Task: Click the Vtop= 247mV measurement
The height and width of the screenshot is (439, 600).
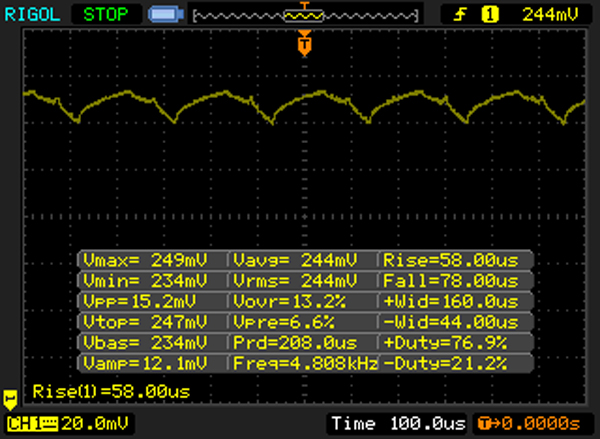Action: (x=145, y=322)
